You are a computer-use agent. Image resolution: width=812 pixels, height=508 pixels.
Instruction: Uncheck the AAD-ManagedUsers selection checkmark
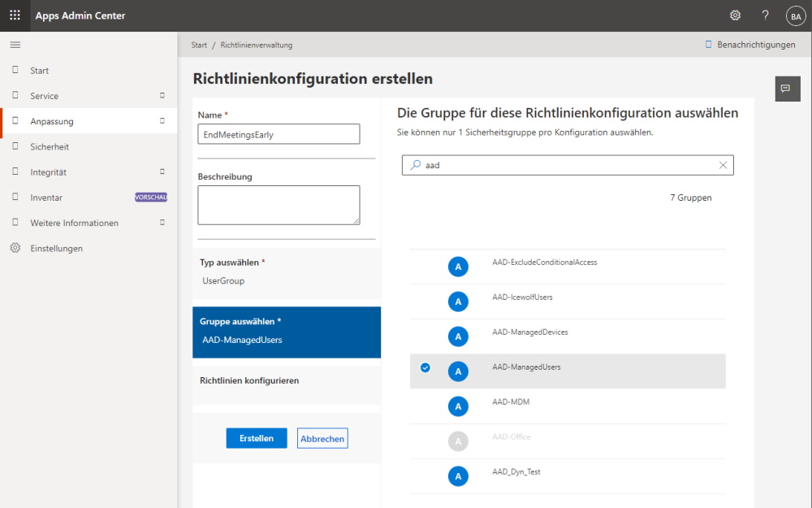coord(425,367)
